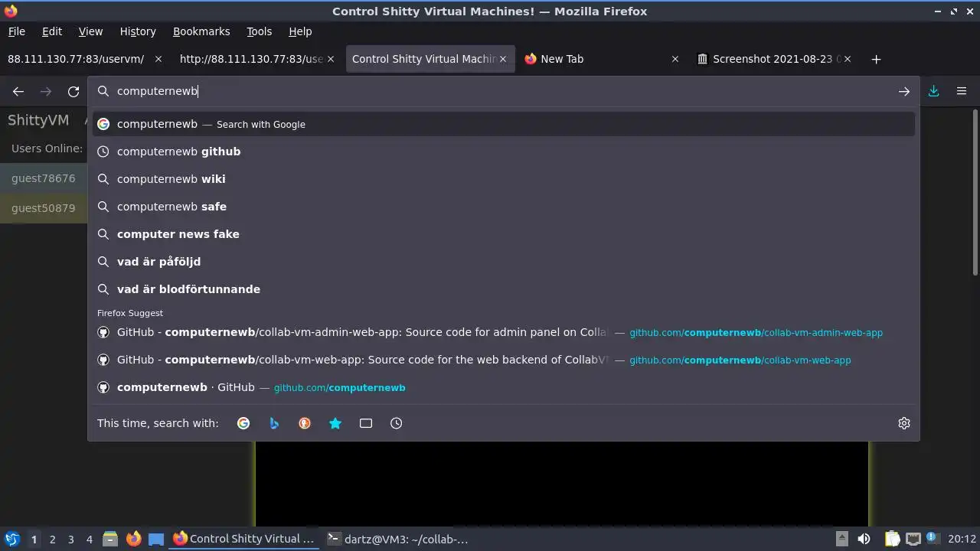Open the History menu
Screen dimensions: 980x551
[x=138, y=31]
